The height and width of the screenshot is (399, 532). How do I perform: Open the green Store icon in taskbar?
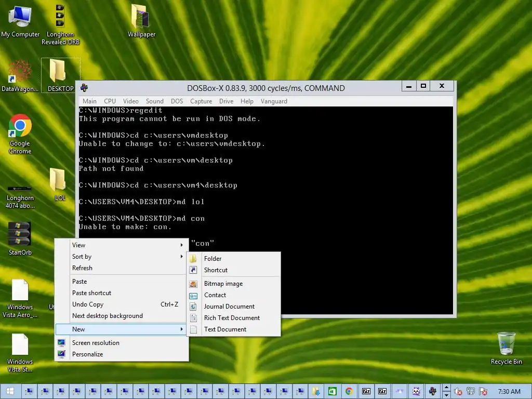point(332,391)
